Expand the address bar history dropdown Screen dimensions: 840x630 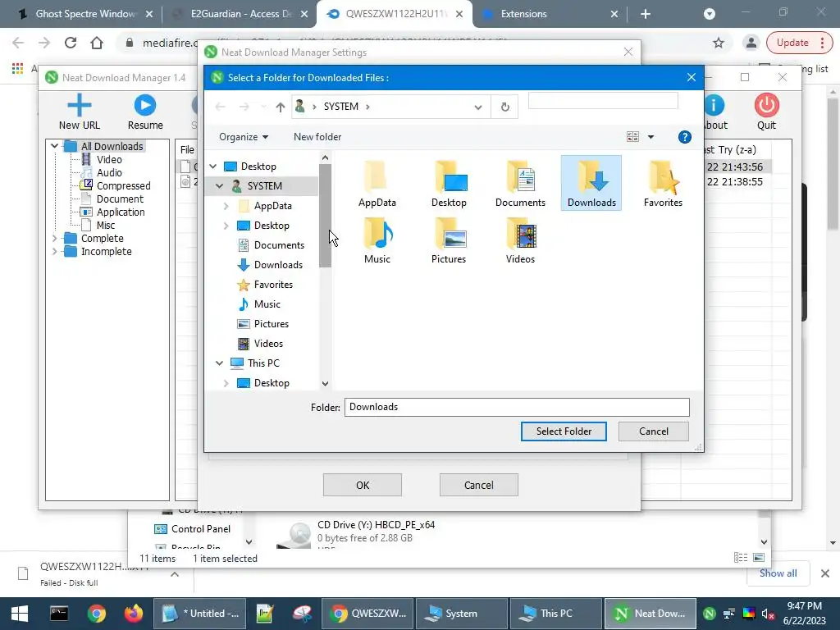pos(478,107)
